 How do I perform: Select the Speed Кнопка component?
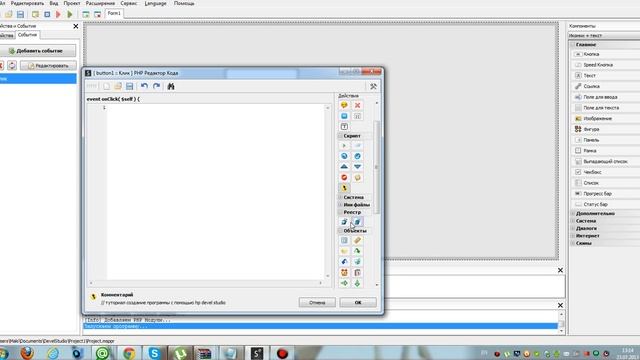click(x=607, y=64)
